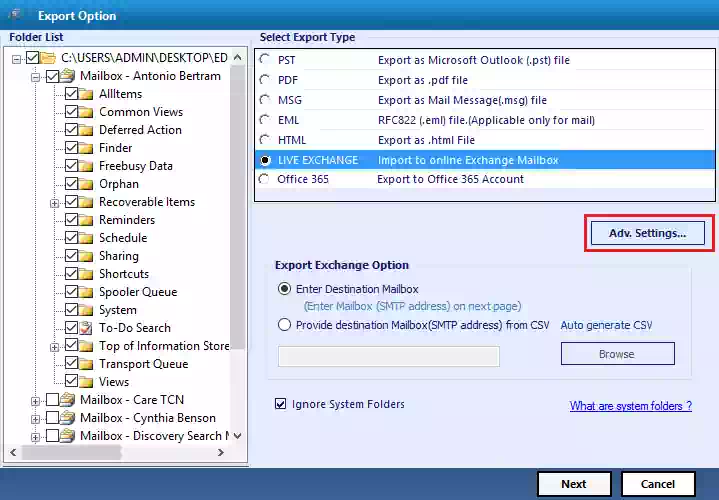Click the To-Do Search task icon
This screenshot has height=500, width=719.
(x=86, y=328)
